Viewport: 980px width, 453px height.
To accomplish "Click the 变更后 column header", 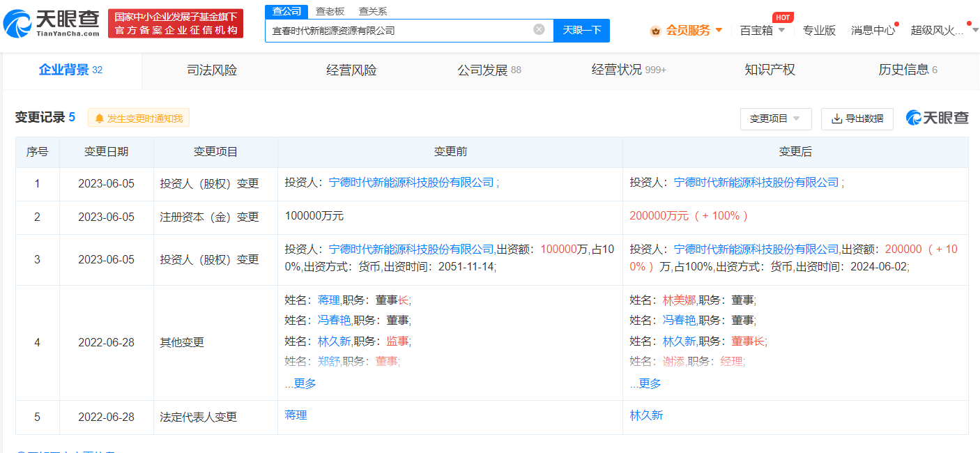I will [795, 152].
